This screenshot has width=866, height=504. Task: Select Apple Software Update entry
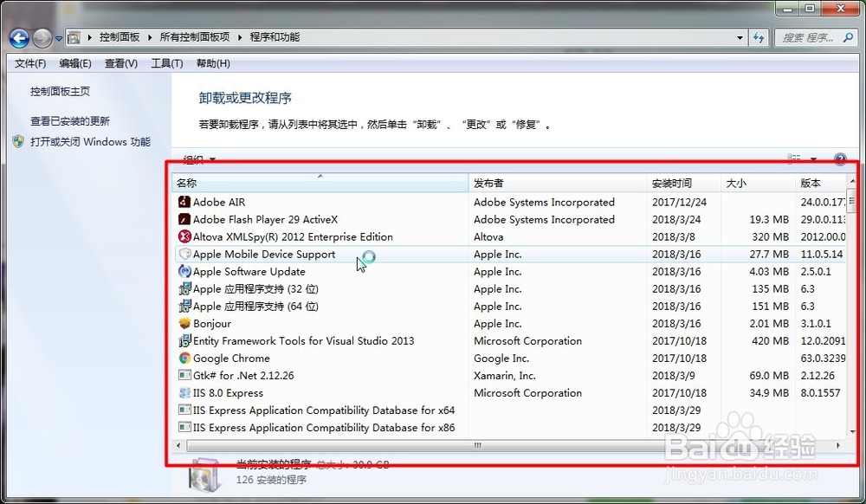(x=249, y=272)
